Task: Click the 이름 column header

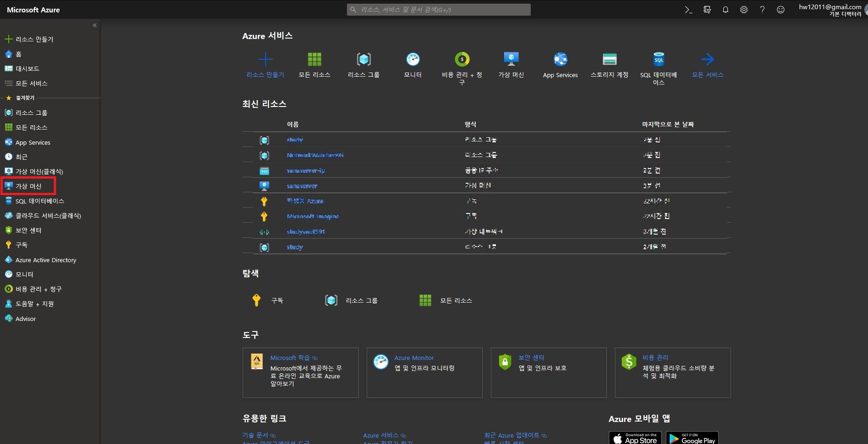Action: coord(293,124)
